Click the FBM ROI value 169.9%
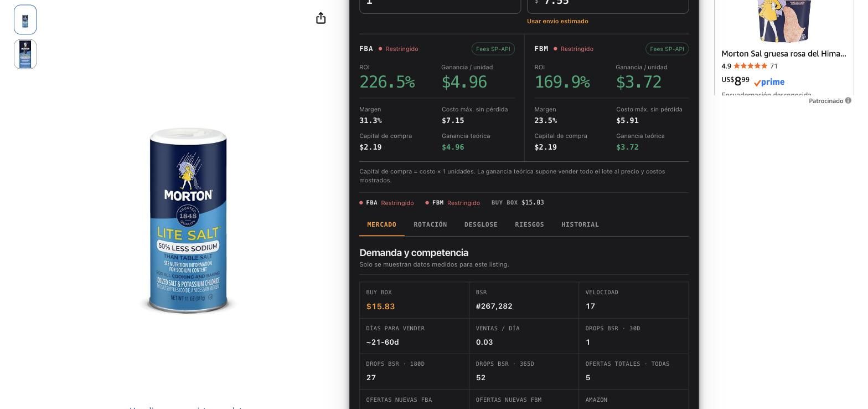868x409 pixels. point(562,82)
